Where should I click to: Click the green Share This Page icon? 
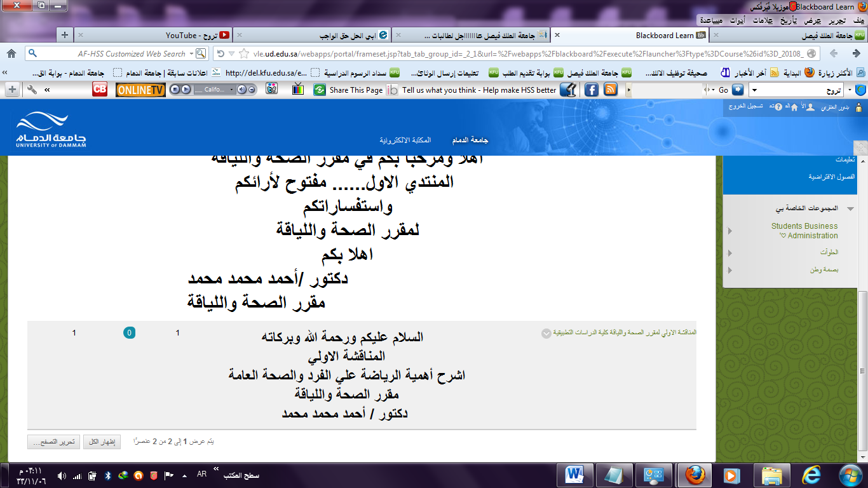(x=320, y=90)
